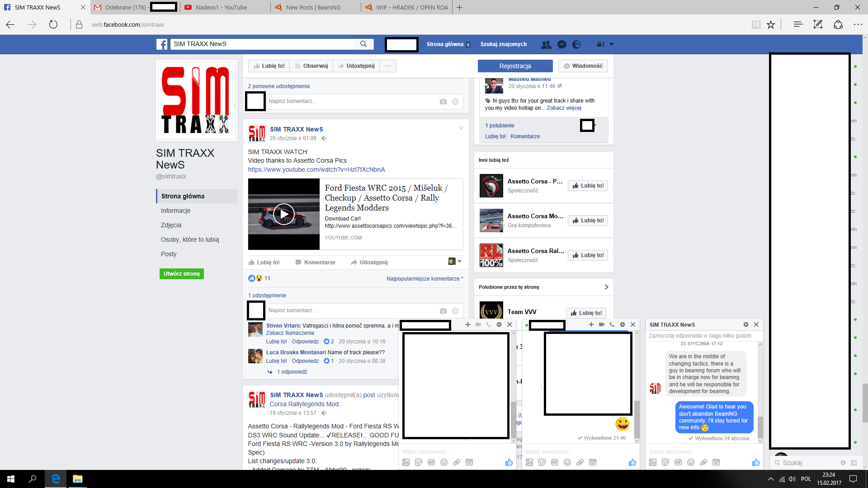This screenshot has width=868, height=488.
Task: Open the Messenger icon in Facebook header
Action: click(562, 44)
